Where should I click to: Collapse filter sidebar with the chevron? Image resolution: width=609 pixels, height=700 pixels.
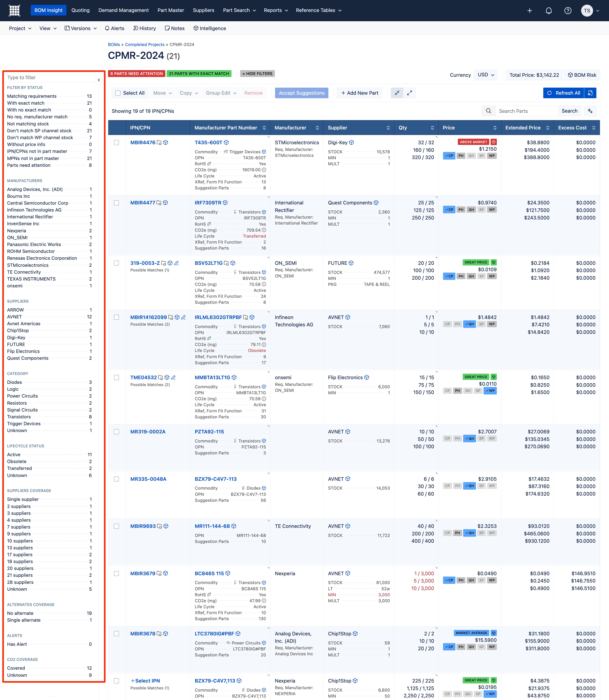tap(98, 80)
